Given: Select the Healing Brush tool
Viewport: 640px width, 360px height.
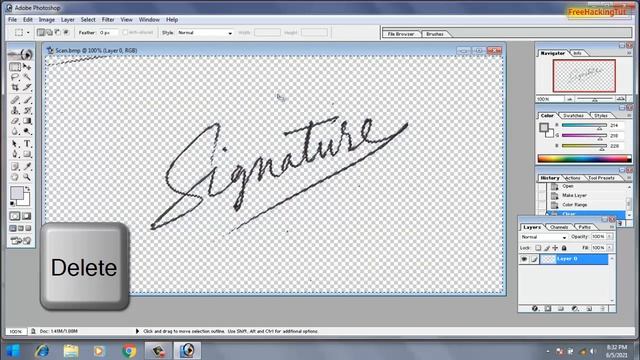Looking at the screenshot, I should click(x=15, y=100).
